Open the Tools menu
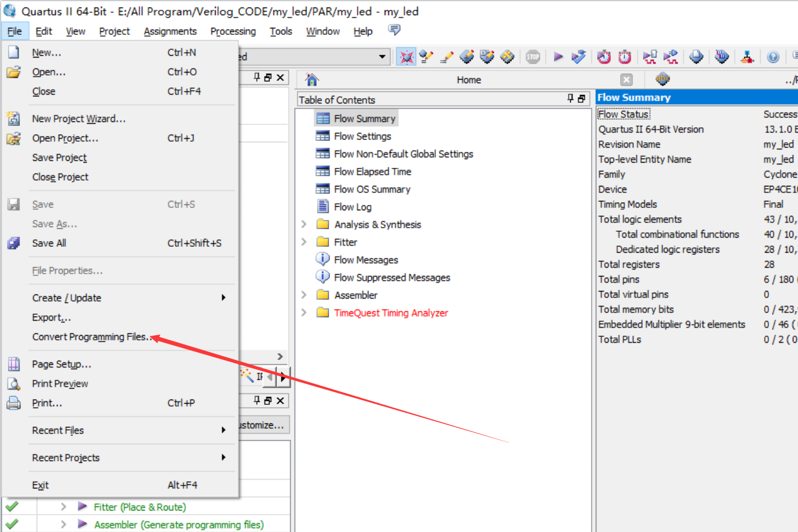Image resolution: width=798 pixels, height=532 pixels. tap(281, 31)
